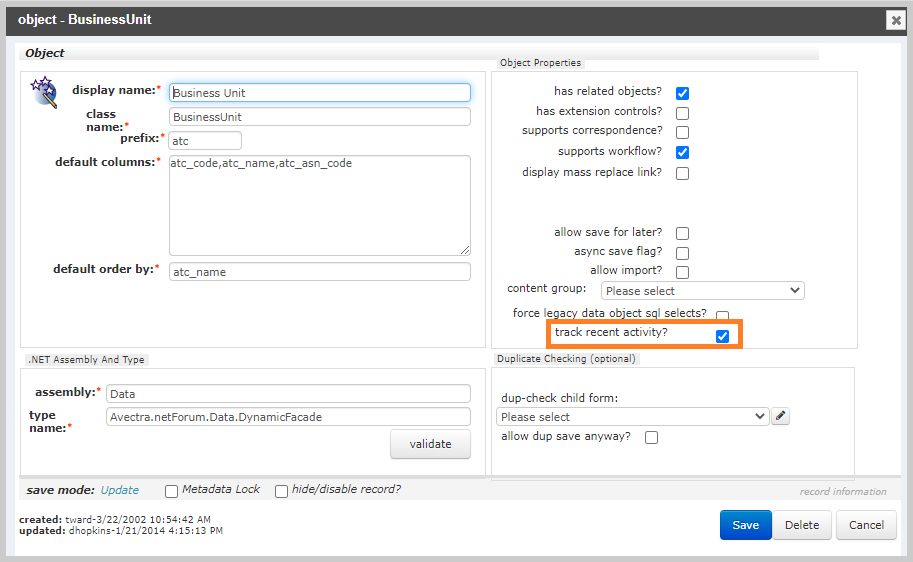Enable 'allow save for later?' checkbox

[682, 234]
